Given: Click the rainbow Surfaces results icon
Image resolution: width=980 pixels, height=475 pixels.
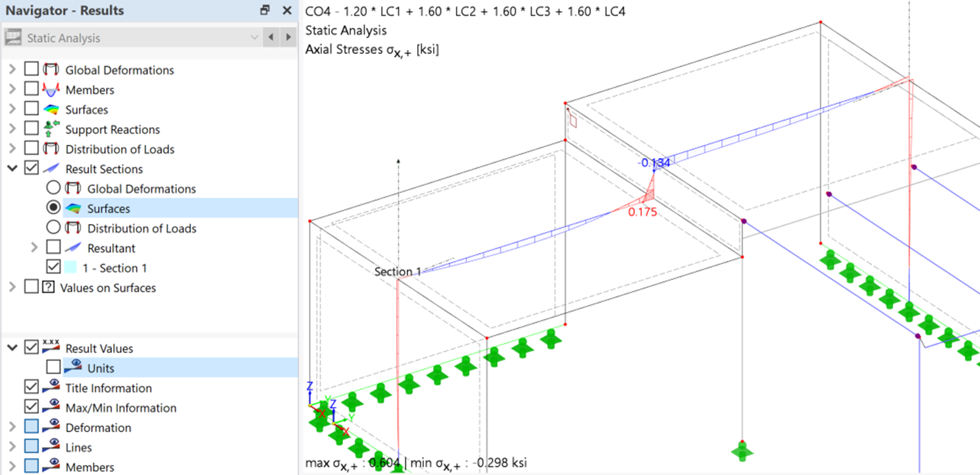Looking at the screenshot, I should click(51, 109).
